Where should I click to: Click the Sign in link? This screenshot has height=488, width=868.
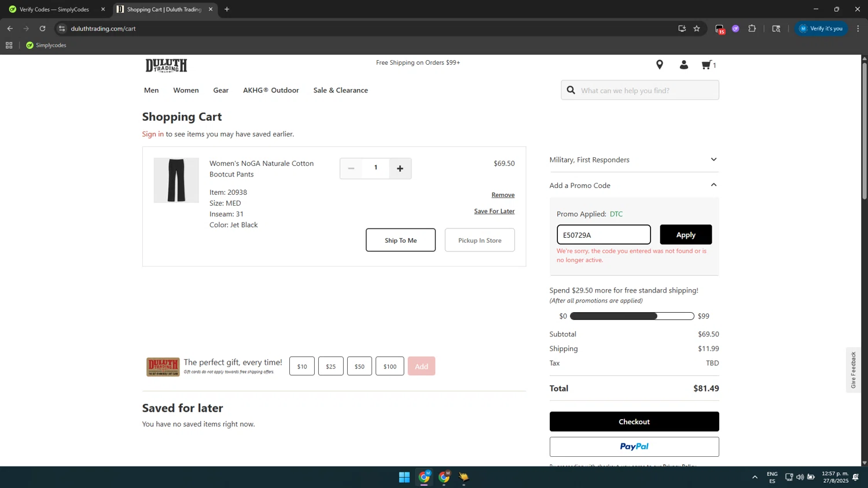click(x=153, y=134)
